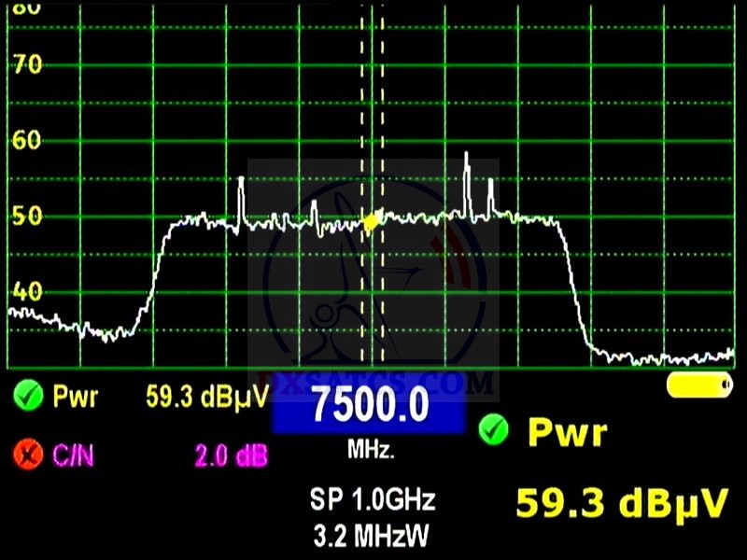The width and height of the screenshot is (747, 560).
Task: Click the MHz. unit label
Action: (372, 451)
